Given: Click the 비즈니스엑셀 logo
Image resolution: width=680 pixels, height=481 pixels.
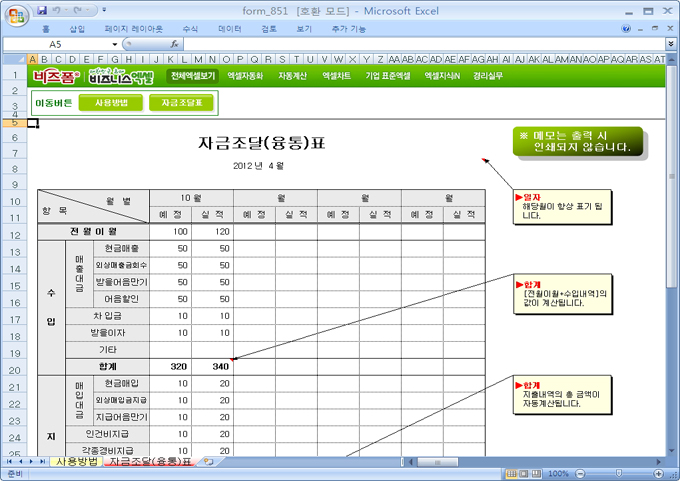Looking at the screenshot, I should click(121, 76).
